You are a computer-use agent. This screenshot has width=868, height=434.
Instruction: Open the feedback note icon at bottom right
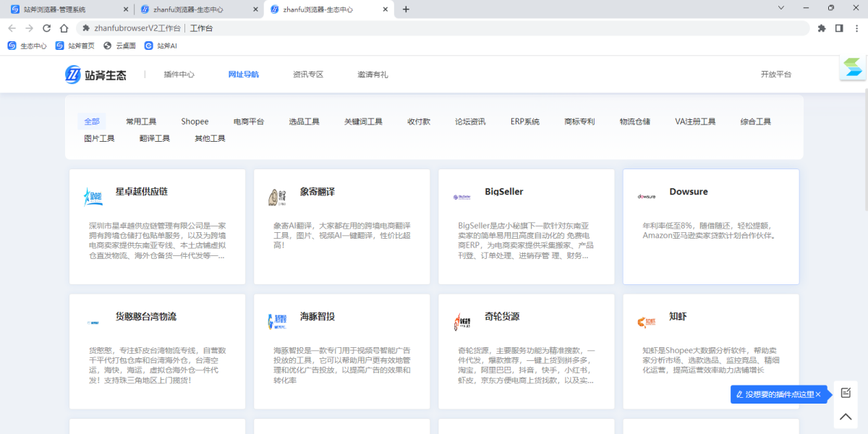pyautogui.click(x=845, y=393)
